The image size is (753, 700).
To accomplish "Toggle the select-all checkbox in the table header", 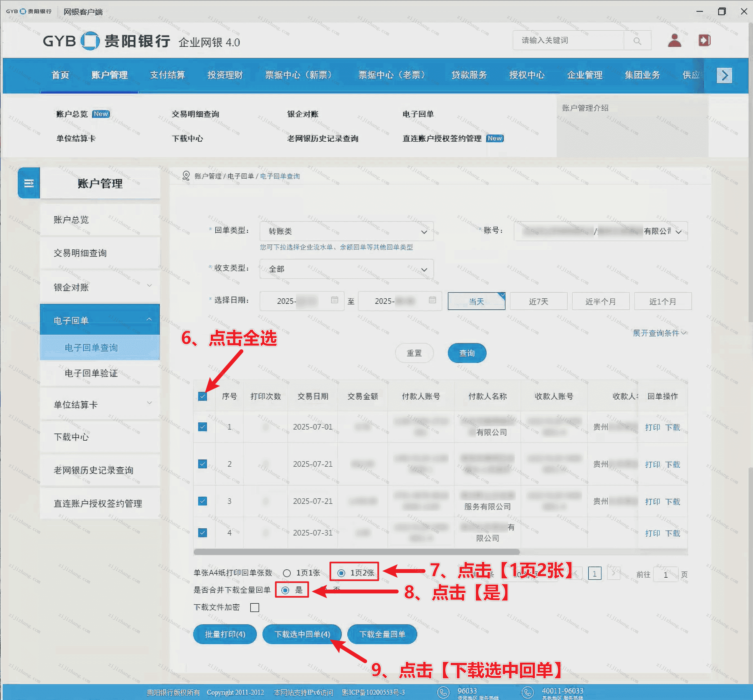I will tap(203, 396).
